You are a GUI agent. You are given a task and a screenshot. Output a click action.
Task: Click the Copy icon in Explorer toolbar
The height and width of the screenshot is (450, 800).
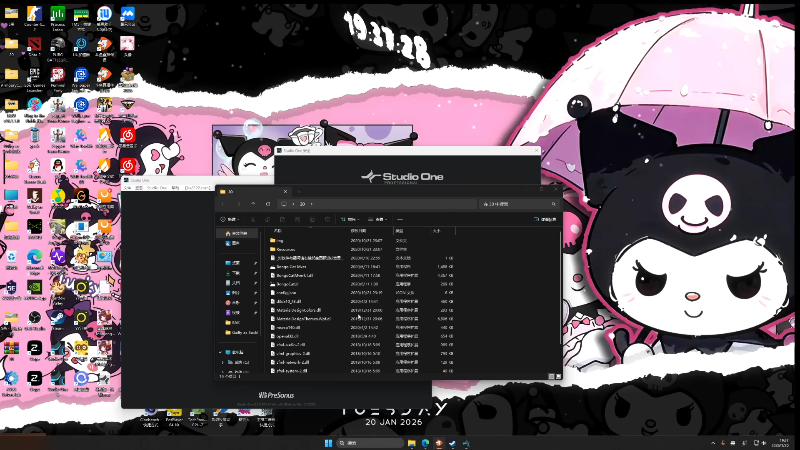267,219
